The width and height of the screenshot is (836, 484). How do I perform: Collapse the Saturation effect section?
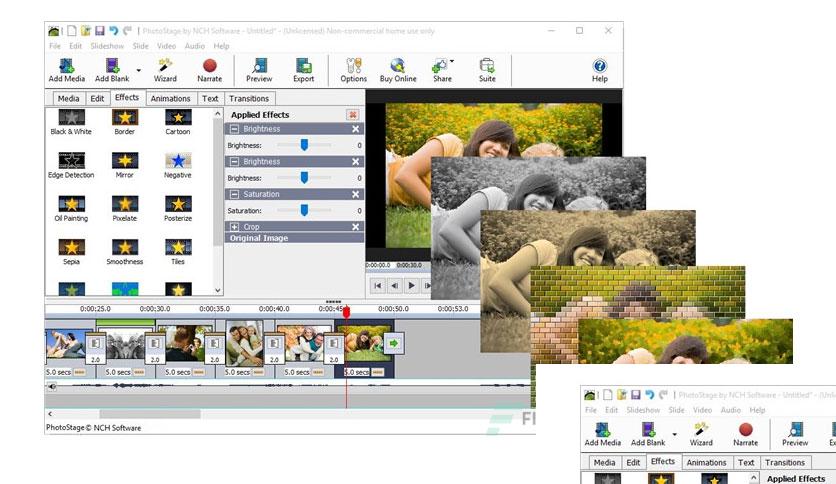click(234, 194)
